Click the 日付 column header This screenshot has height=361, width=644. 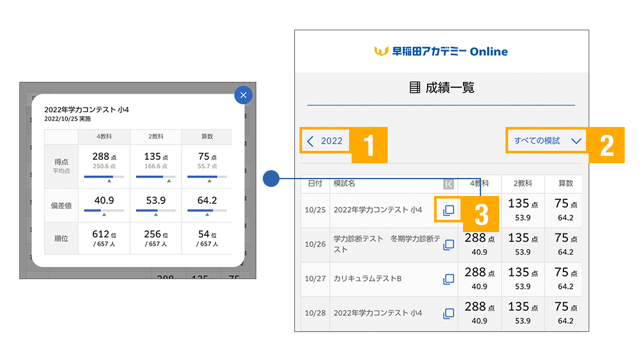[315, 183]
